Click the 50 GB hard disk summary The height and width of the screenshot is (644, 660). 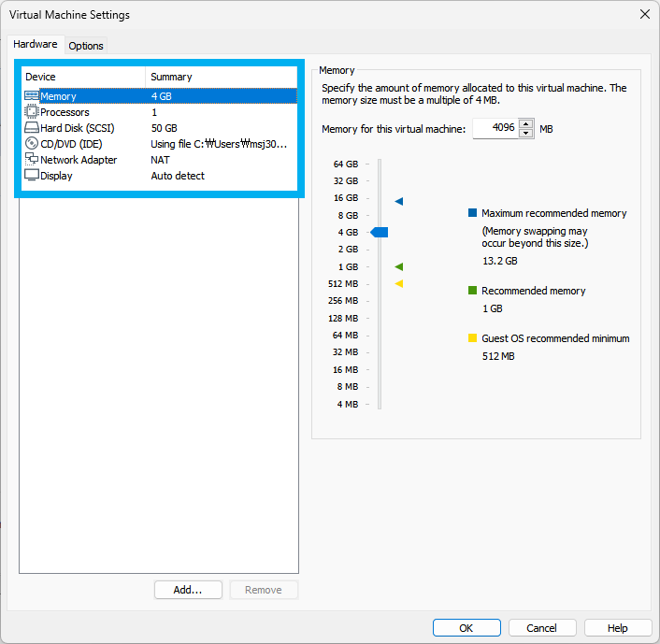[x=165, y=128]
